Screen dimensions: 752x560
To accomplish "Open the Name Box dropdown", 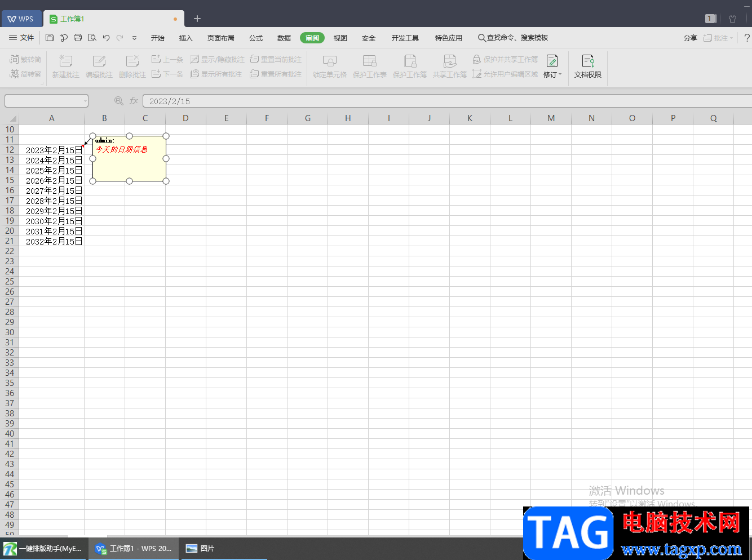I will point(85,101).
